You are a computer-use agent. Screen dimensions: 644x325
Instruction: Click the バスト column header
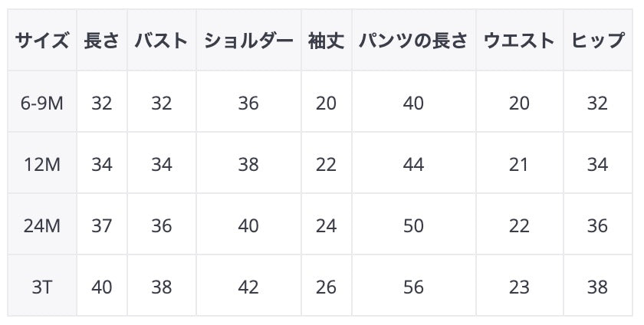[161, 41]
